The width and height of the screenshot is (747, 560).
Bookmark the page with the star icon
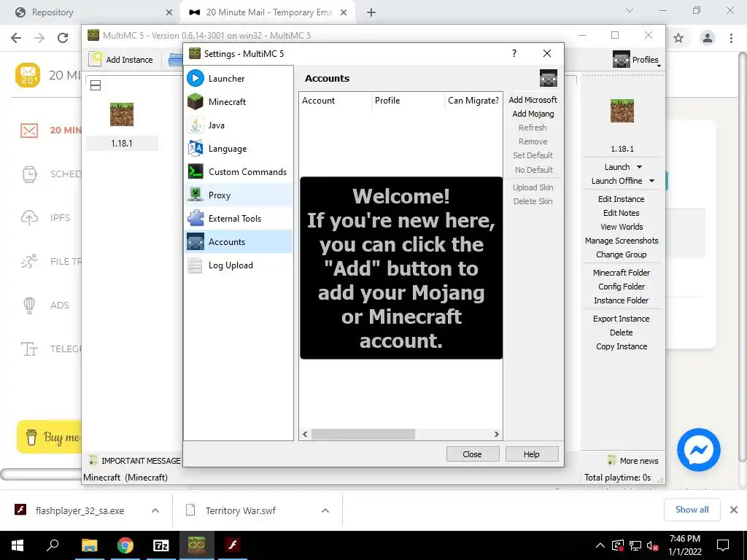tap(679, 38)
